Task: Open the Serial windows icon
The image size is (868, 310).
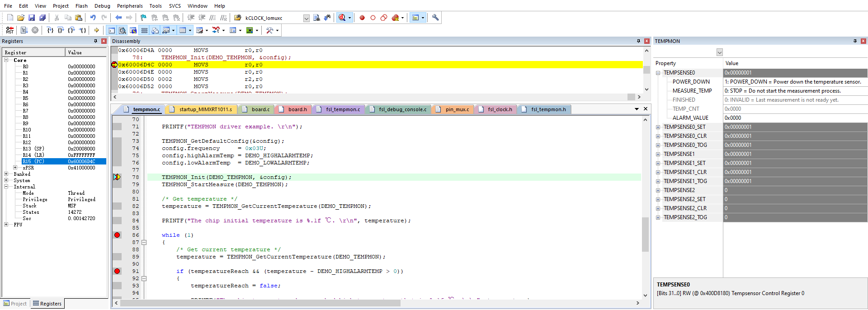Action: point(199,30)
